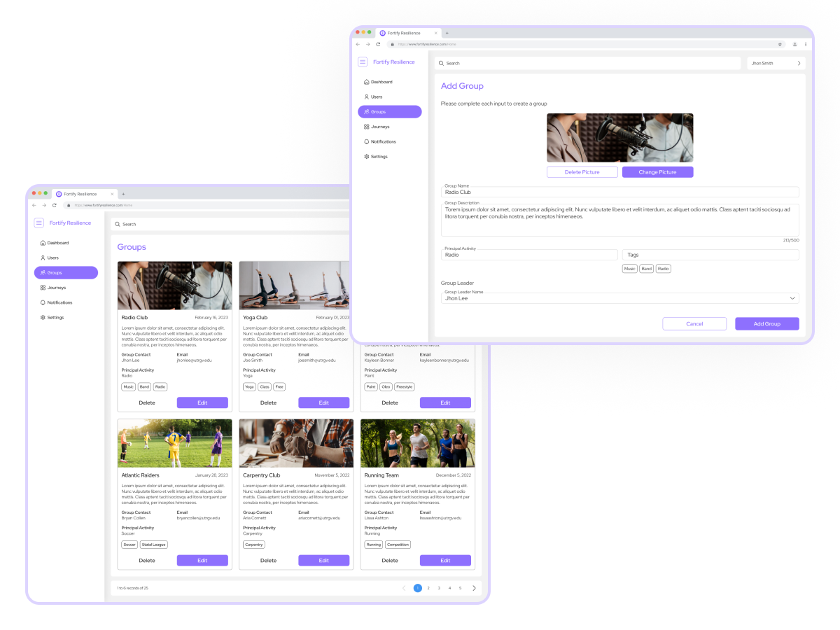
Task: Cancel the Add Group form
Action: 694,324
